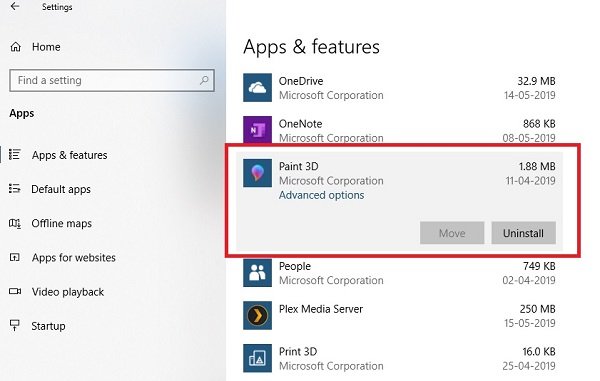Click the search magnifier icon
This screenshot has width=600, height=381.
[x=204, y=80]
